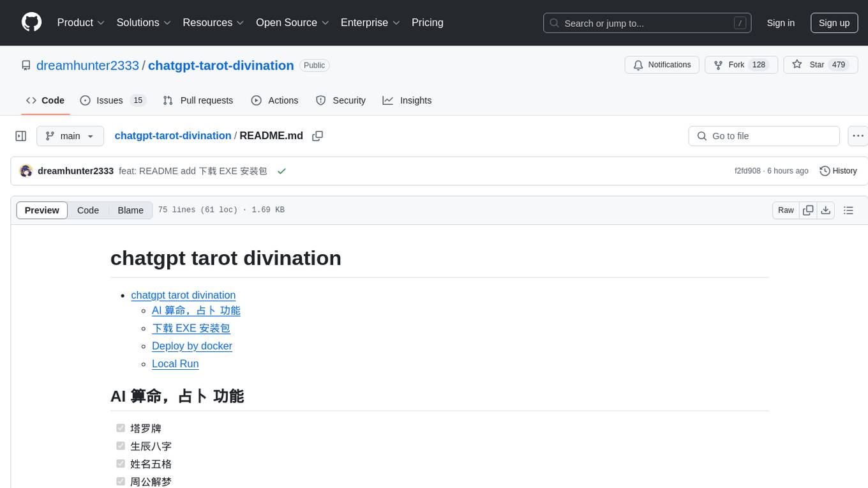Open the README add EXE commit message
868x488 pixels.
193,171
